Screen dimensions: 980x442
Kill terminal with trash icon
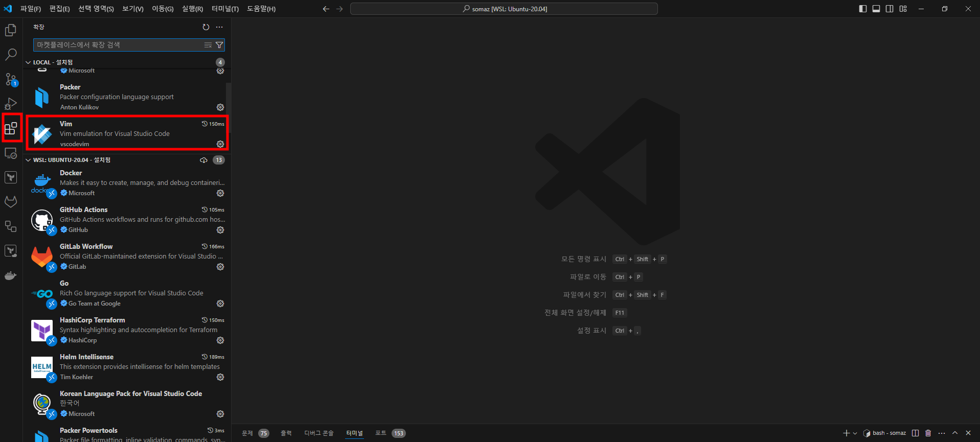(x=928, y=433)
